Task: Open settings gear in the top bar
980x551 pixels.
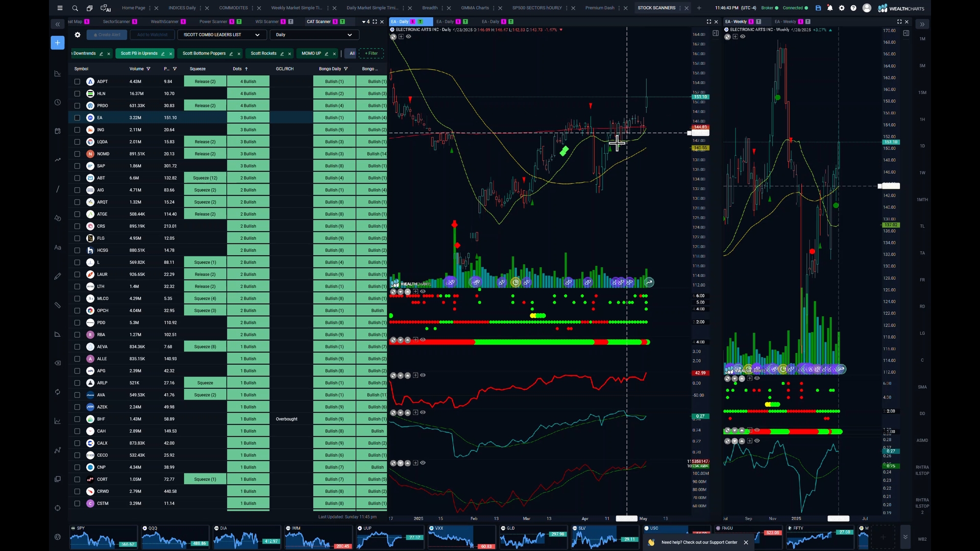Action: point(842,8)
